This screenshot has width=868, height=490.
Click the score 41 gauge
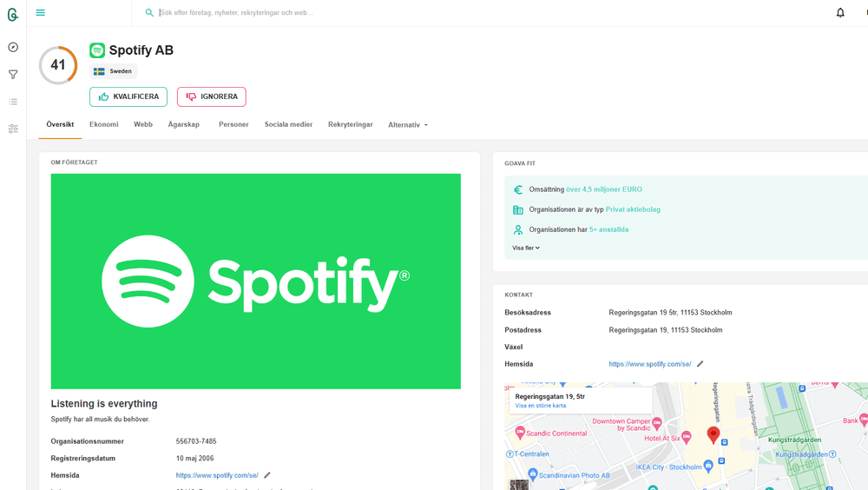(58, 65)
